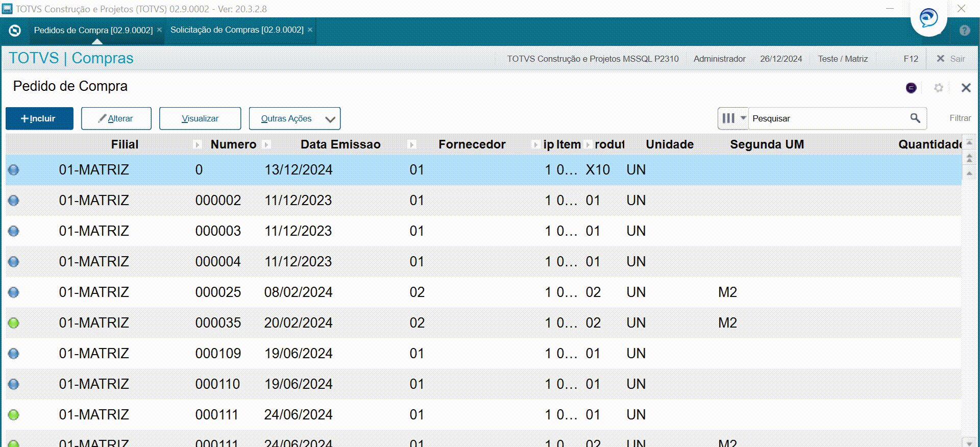
Task: Click the Quantidade column header
Action: [930, 145]
